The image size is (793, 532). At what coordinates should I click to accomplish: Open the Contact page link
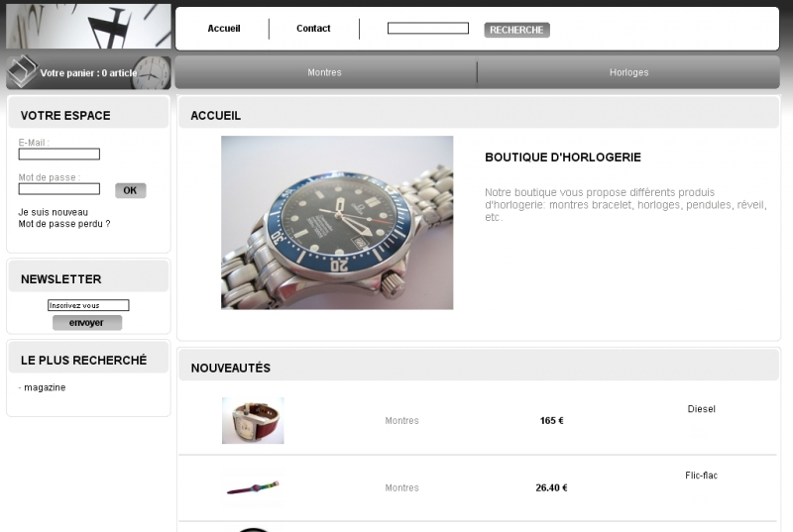coord(313,29)
